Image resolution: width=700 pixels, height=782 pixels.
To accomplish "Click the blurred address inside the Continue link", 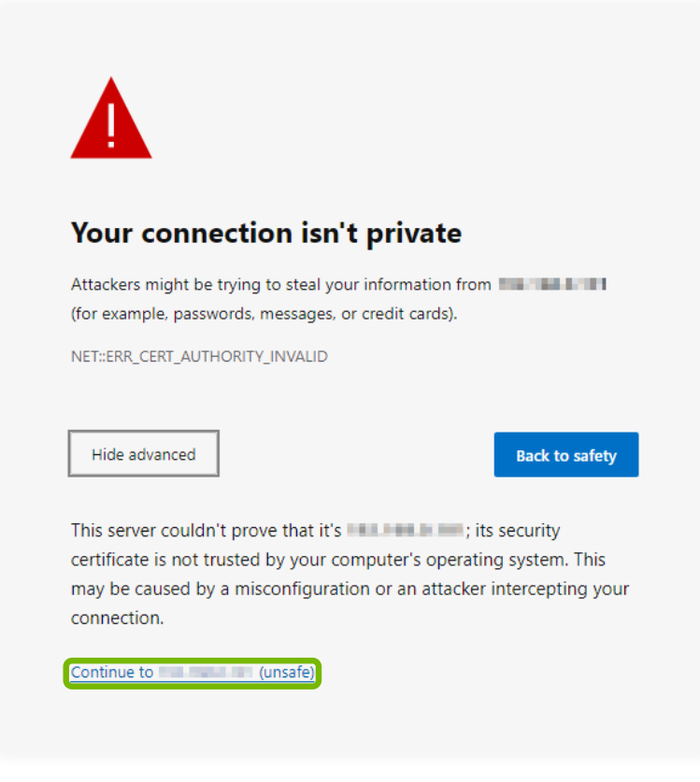I will 206,673.
